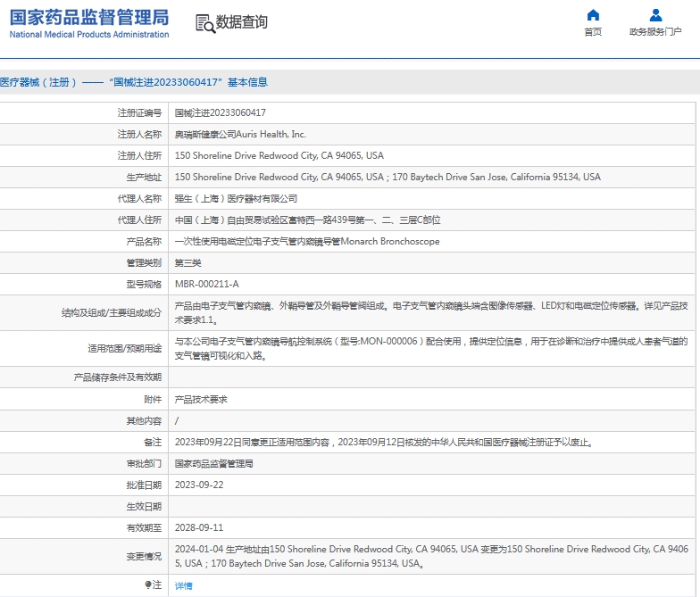The image size is (700, 597).
Task: Click the home icon in the header
Action: 593,15
